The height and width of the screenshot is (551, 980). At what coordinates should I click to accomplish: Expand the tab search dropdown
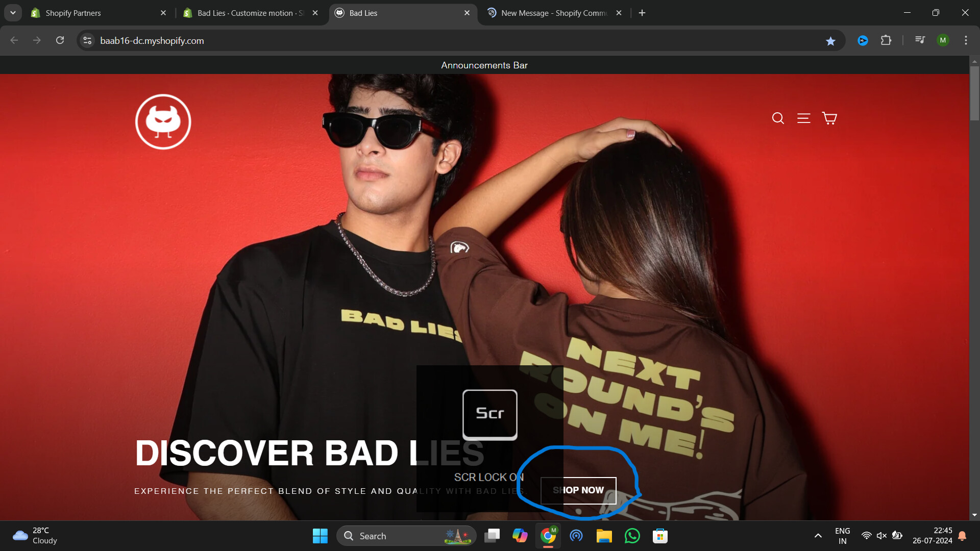click(13, 13)
